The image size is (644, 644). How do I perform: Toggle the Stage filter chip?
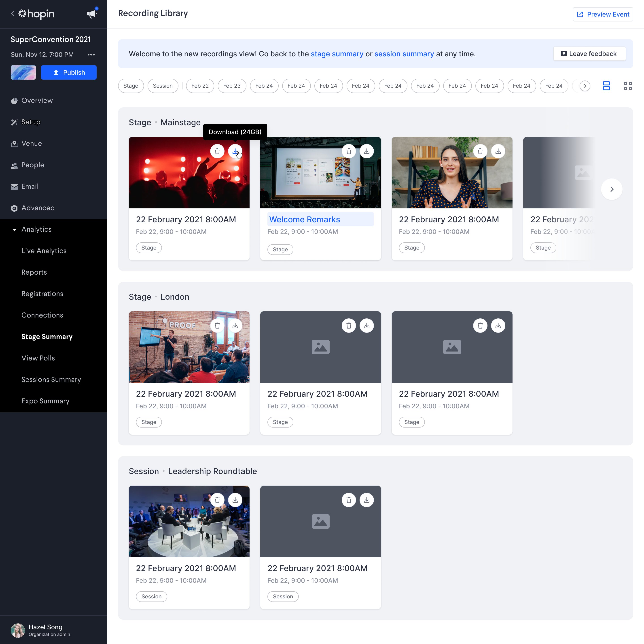tap(131, 86)
